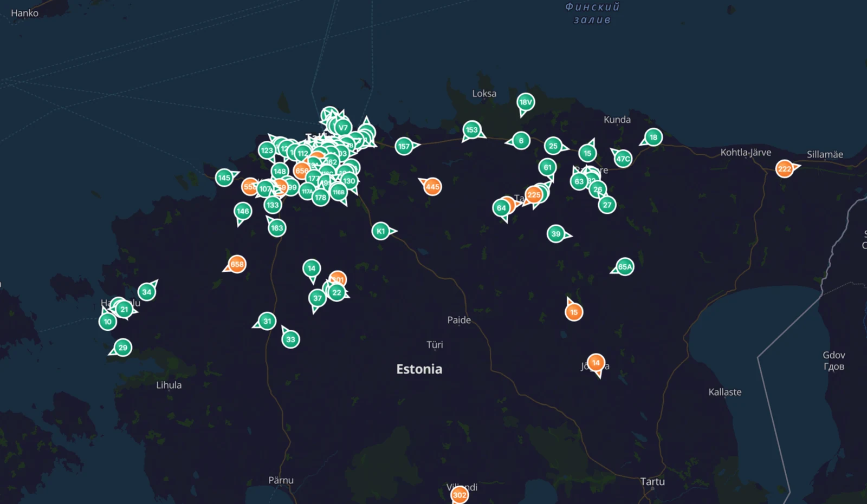Select green bus marker 18V near Loksa

[526, 102]
